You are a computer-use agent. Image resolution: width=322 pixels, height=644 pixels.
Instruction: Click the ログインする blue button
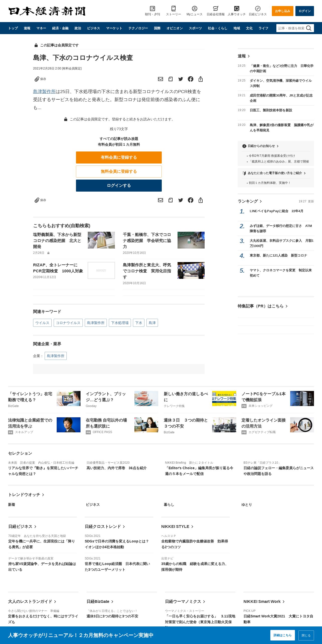click(119, 186)
